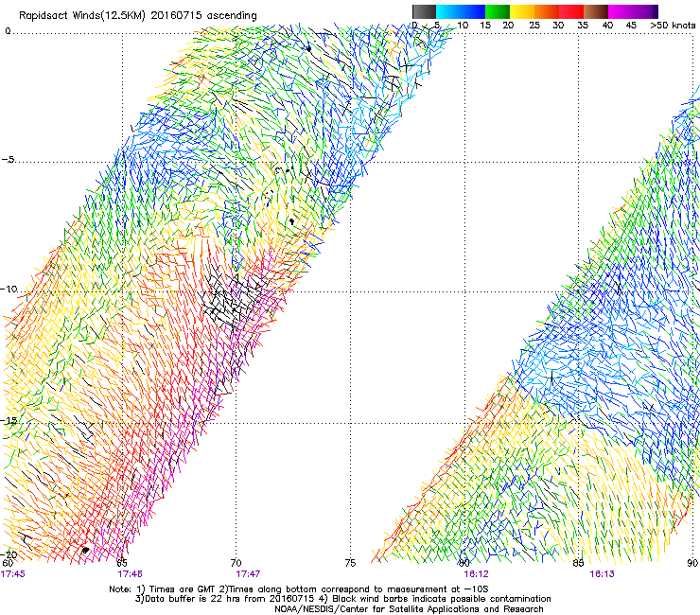Click the '17:47' swath time label
700x615 pixels.
248,573
